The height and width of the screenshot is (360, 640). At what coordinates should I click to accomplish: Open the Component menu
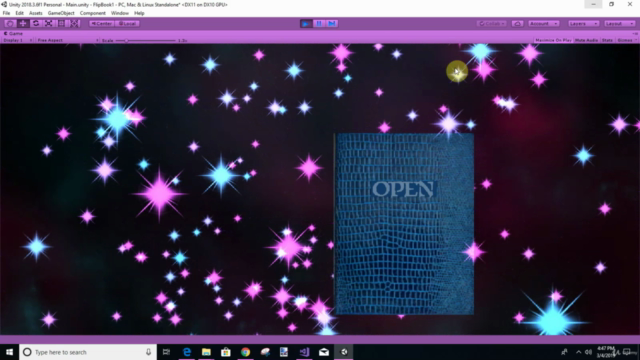pyautogui.click(x=93, y=13)
